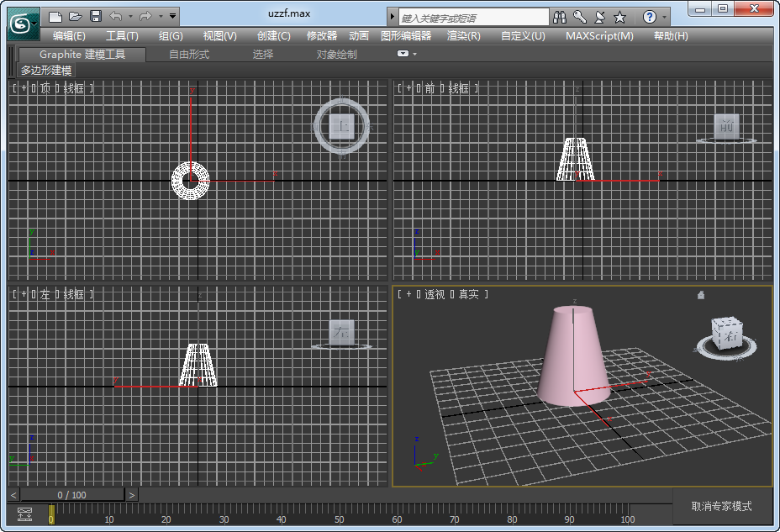This screenshot has width=780, height=532.
Task: Expand the InfoCenter search arrow left of search box
Action: coord(392,18)
